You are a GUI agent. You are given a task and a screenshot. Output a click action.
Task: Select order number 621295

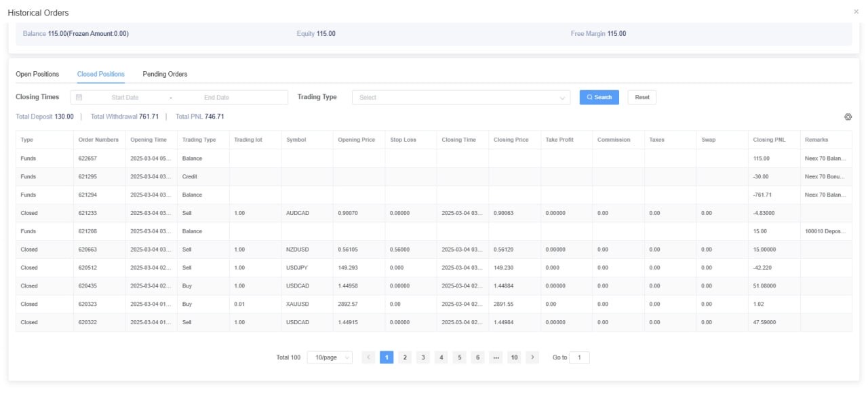[88, 176]
